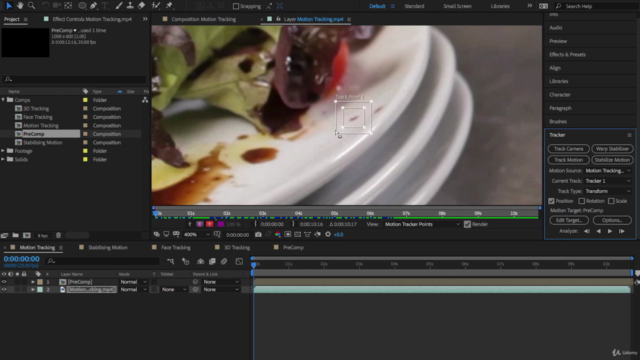The width and height of the screenshot is (640, 360).
Task: Click the Interpret Footage icon in Project panel
Action: pos(4,235)
